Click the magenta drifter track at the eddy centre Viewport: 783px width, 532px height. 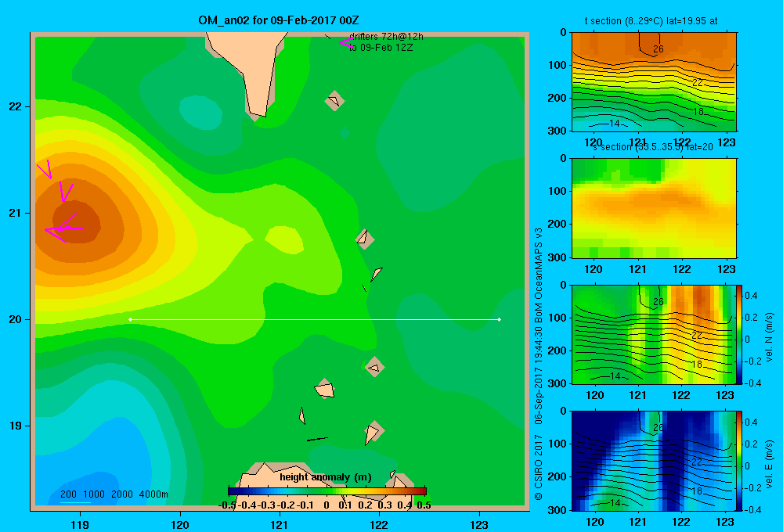click(64, 228)
